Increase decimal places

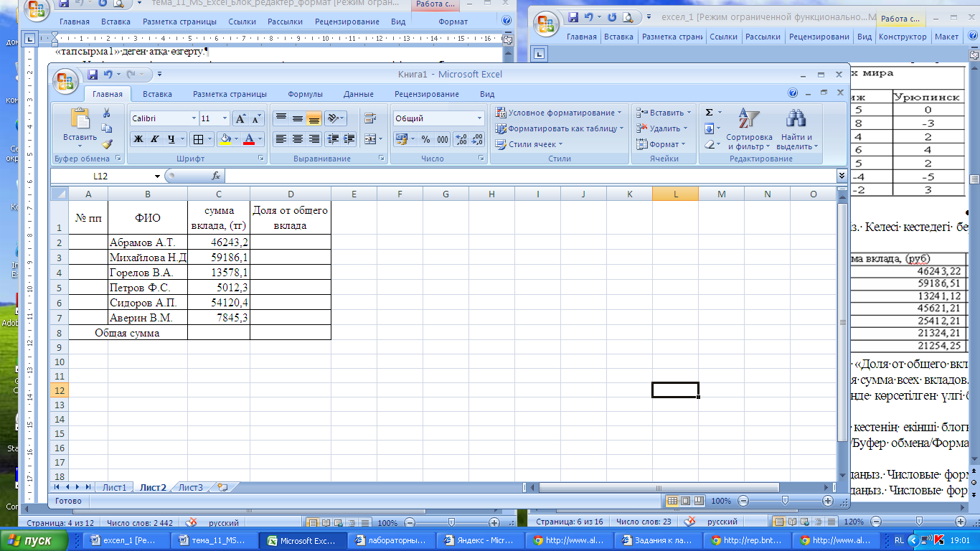[x=461, y=139]
